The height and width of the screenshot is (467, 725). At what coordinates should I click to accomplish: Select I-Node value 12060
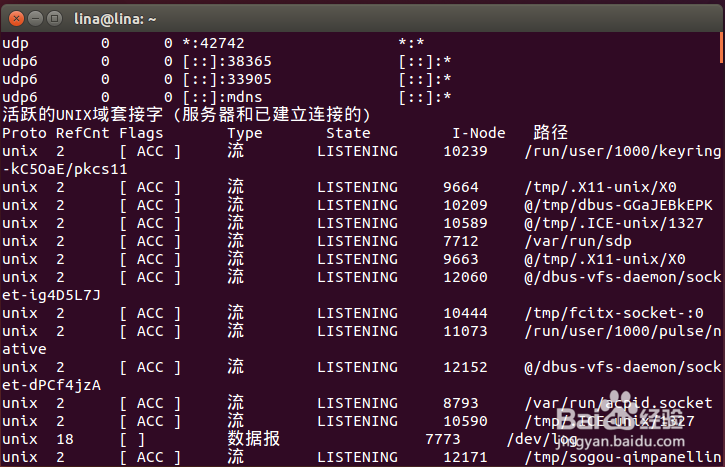point(465,277)
